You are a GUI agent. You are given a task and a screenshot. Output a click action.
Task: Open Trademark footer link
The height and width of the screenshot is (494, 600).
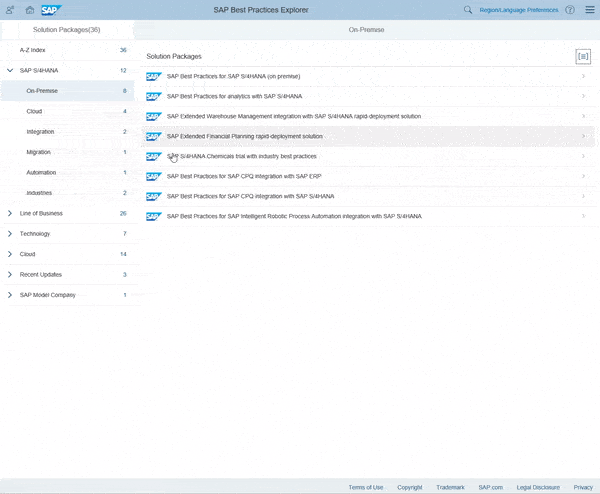click(450, 487)
